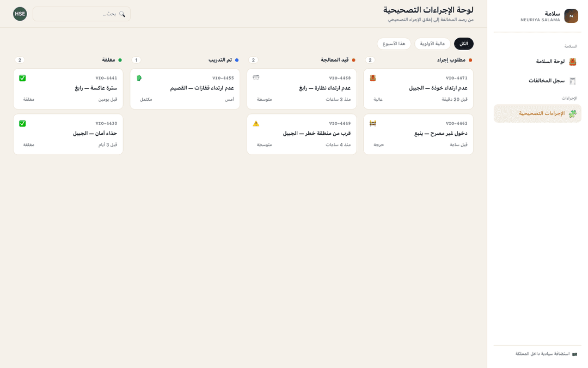Click the document icon beside سجل المخالفات

(572, 81)
